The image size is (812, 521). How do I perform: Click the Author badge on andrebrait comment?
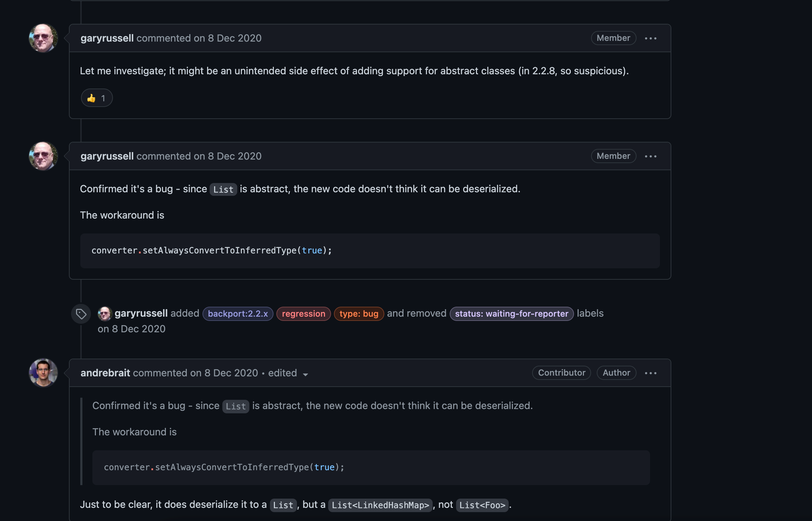(616, 373)
